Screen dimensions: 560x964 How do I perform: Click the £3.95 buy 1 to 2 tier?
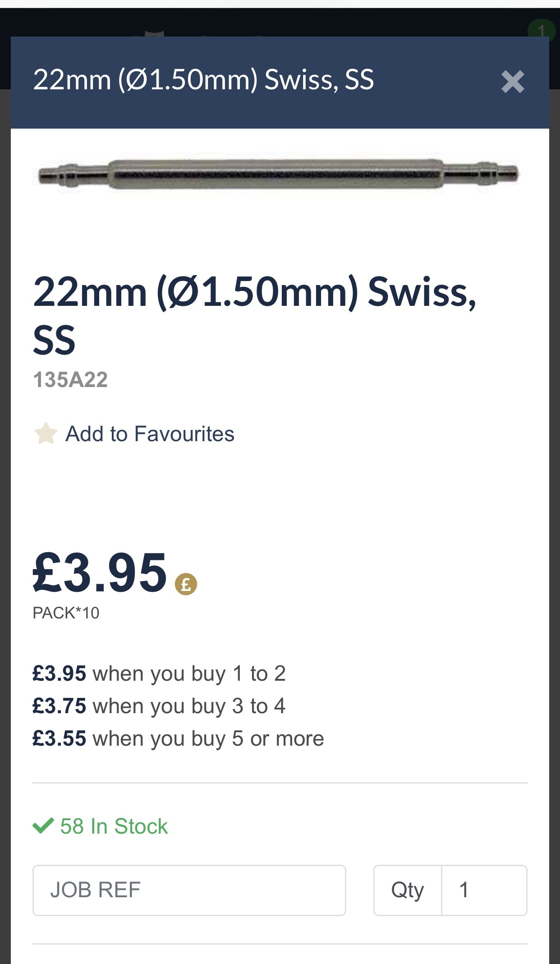(159, 673)
